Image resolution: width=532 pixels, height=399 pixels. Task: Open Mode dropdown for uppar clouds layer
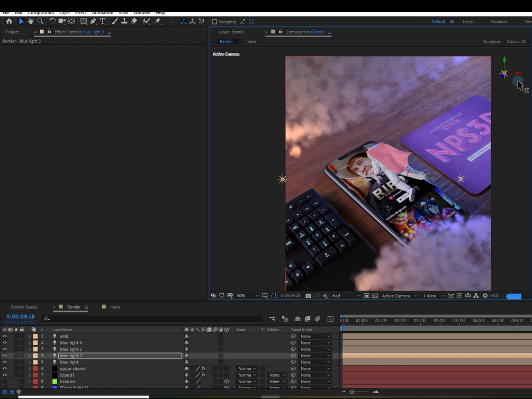pyautogui.click(x=247, y=368)
